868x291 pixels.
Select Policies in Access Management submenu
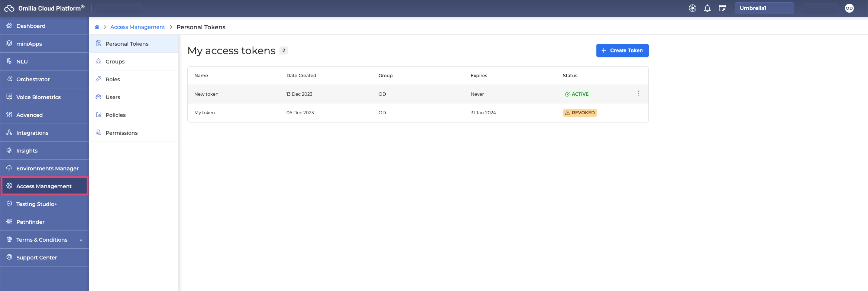[116, 115]
